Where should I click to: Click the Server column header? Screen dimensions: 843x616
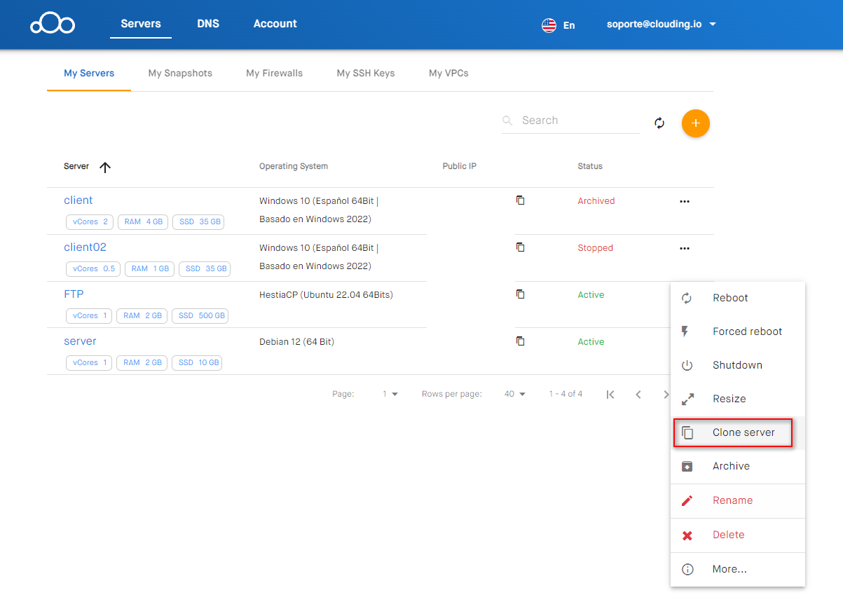pyautogui.click(x=76, y=167)
